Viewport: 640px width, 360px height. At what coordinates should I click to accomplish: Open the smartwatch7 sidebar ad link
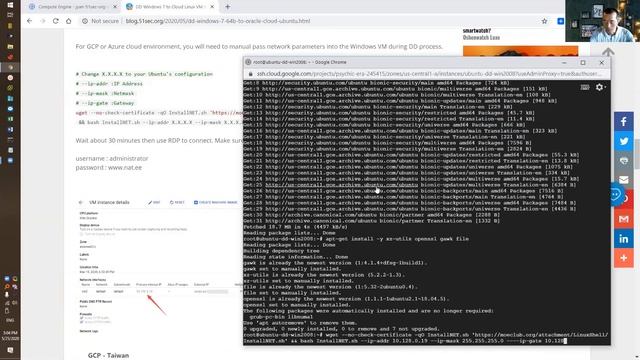coord(477,31)
